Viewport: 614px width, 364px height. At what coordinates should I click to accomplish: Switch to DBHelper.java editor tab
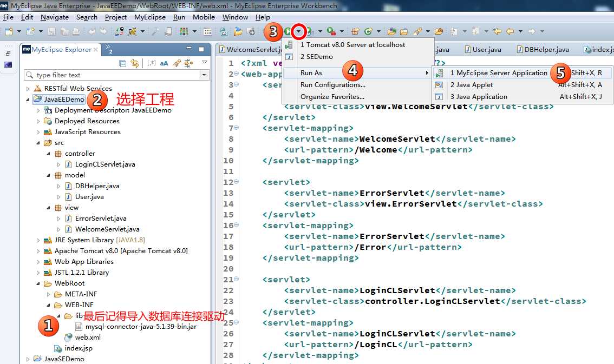[x=543, y=50]
